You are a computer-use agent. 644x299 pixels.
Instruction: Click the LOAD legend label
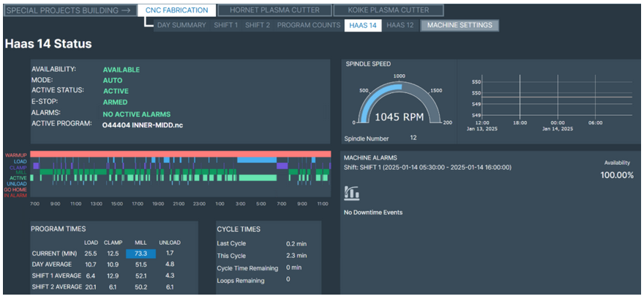20,162
